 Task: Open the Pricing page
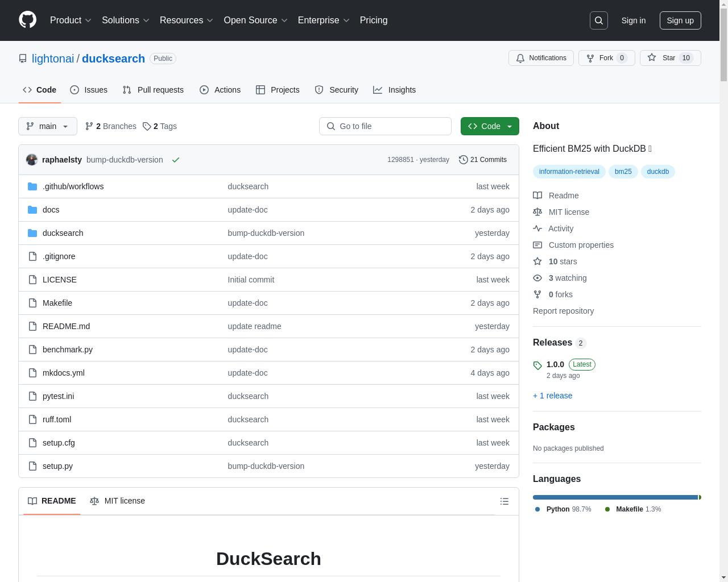pyautogui.click(x=374, y=20)
